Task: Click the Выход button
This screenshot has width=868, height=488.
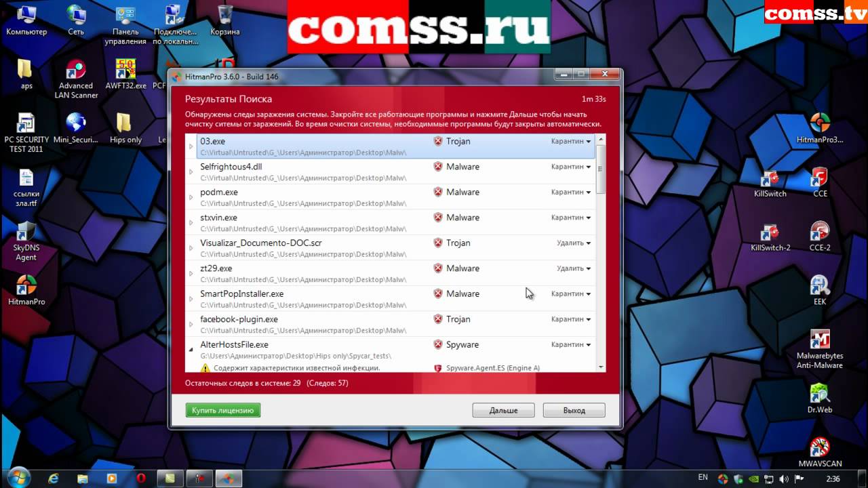Action: 574,410
